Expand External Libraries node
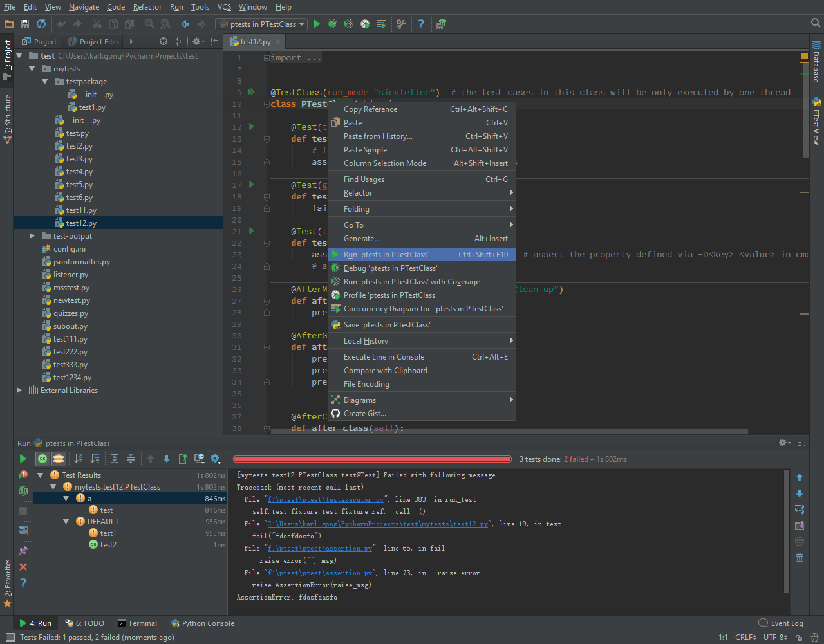 coord(19,391)
